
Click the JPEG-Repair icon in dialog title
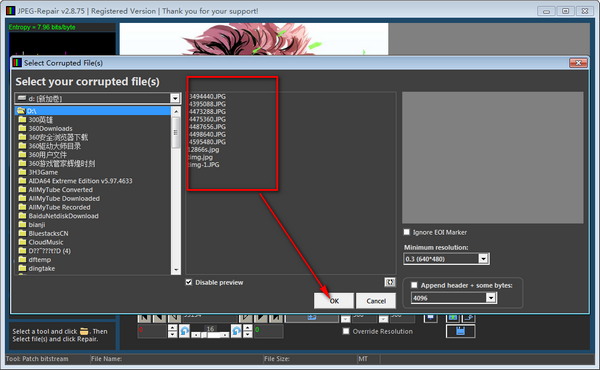coord(17,63)
